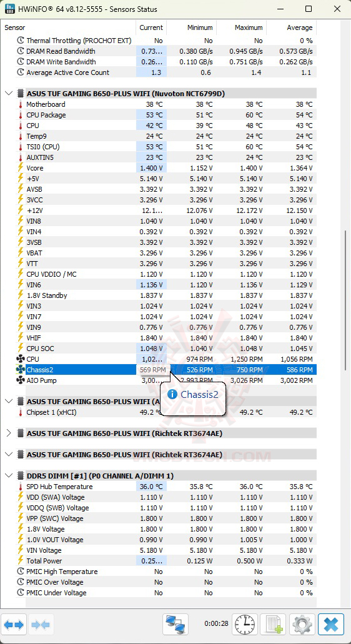351x644 pixels.
Task: Click clock icon beside PMIC High Temperature
Action: pos(20,572)
